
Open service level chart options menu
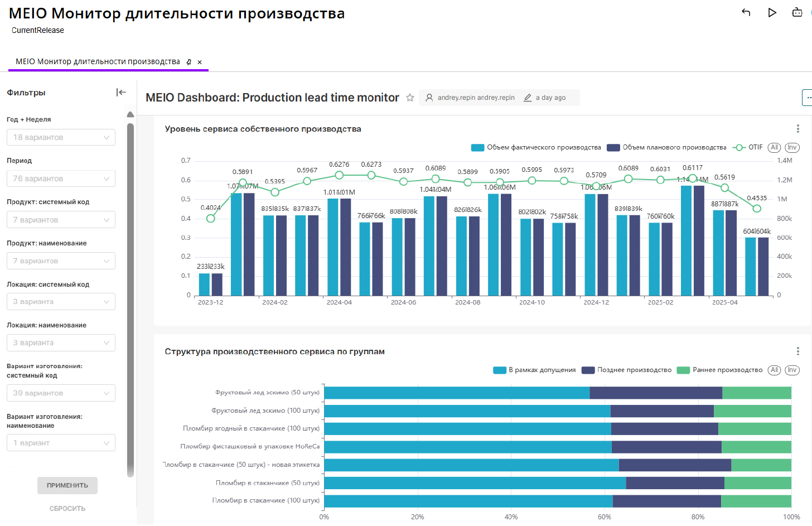pyautogui.click(x=797, y=129)
